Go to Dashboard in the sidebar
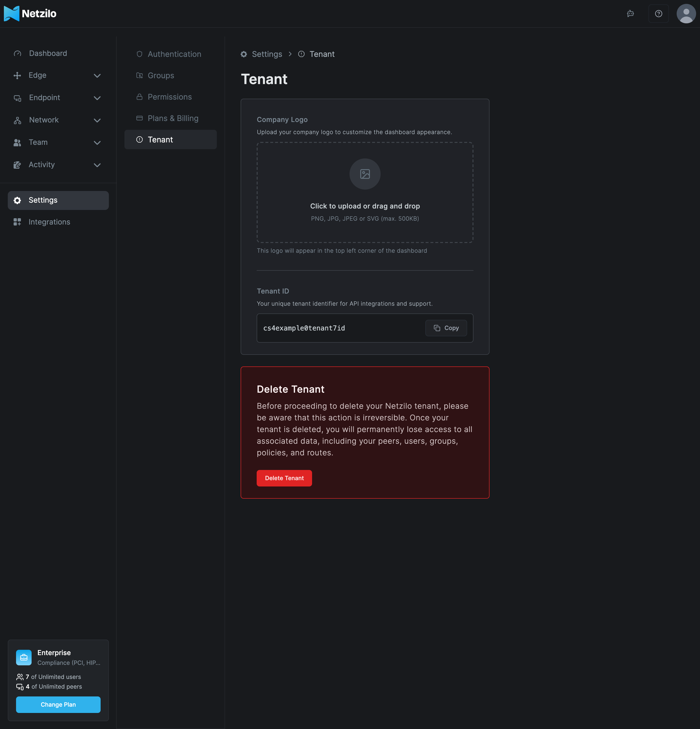Screen dimensions: 700x729 pos(58,53)
